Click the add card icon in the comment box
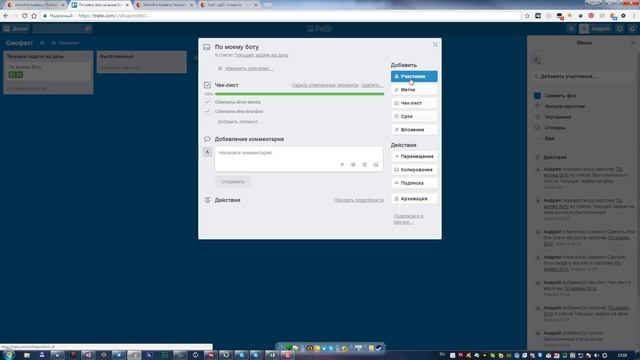 tap(376, 164)
